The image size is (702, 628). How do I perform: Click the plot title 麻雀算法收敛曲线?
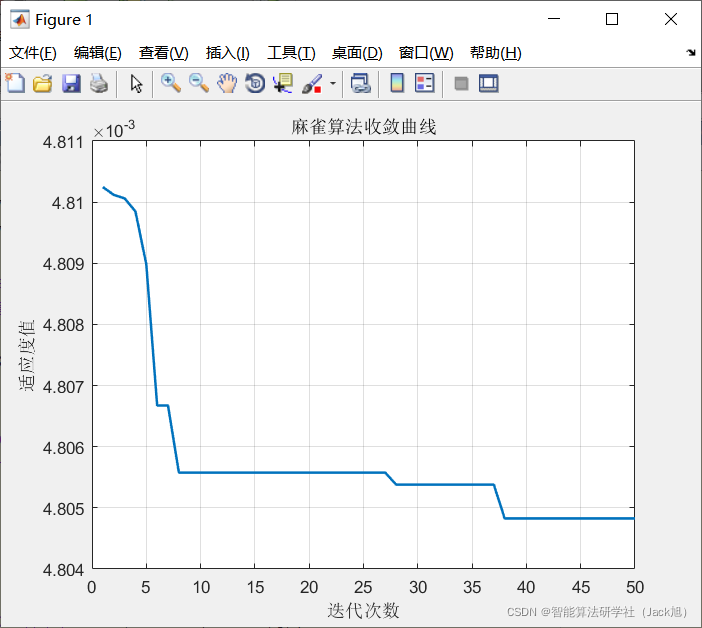point(364,127)
